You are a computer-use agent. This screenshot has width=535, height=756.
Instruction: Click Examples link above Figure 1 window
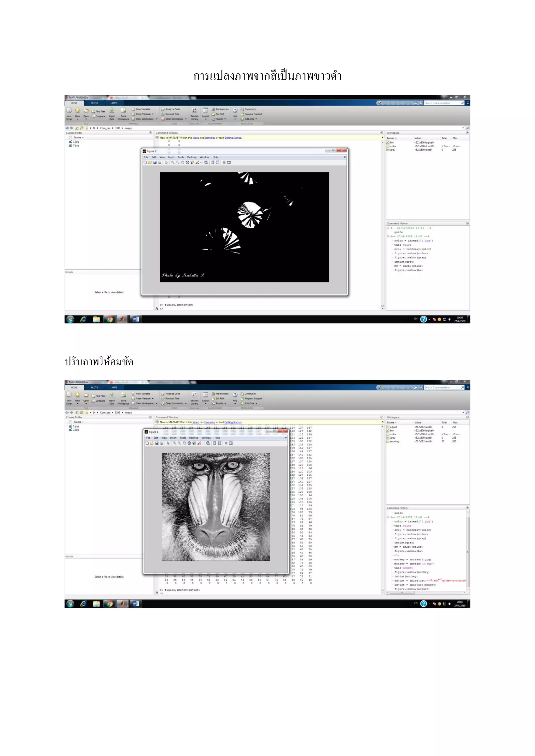click(x=210, y=422)
